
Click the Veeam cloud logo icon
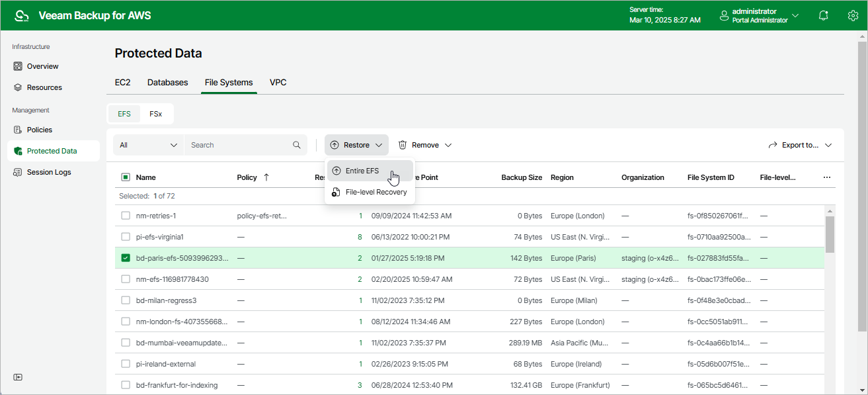point(22,15)
